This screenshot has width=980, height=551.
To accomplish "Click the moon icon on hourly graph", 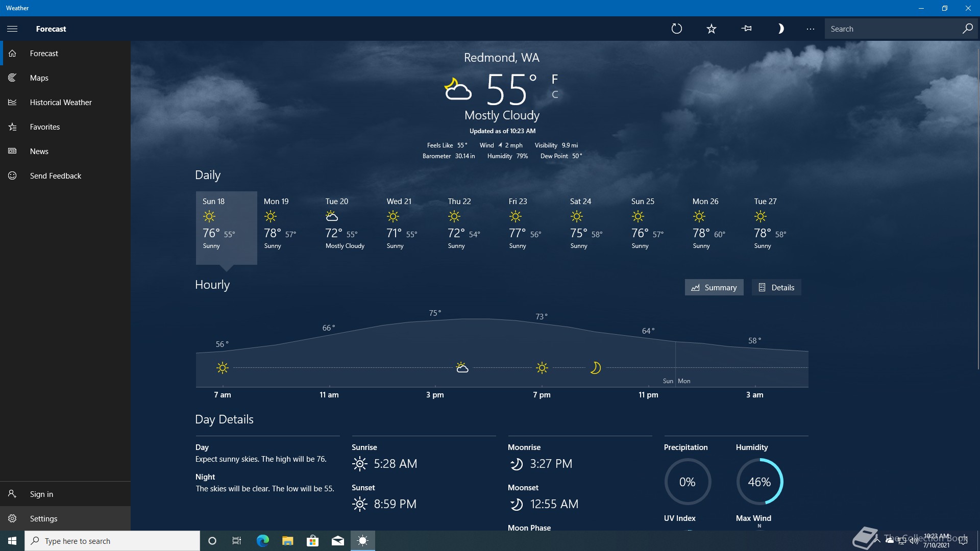I will (x=595, y=367).
